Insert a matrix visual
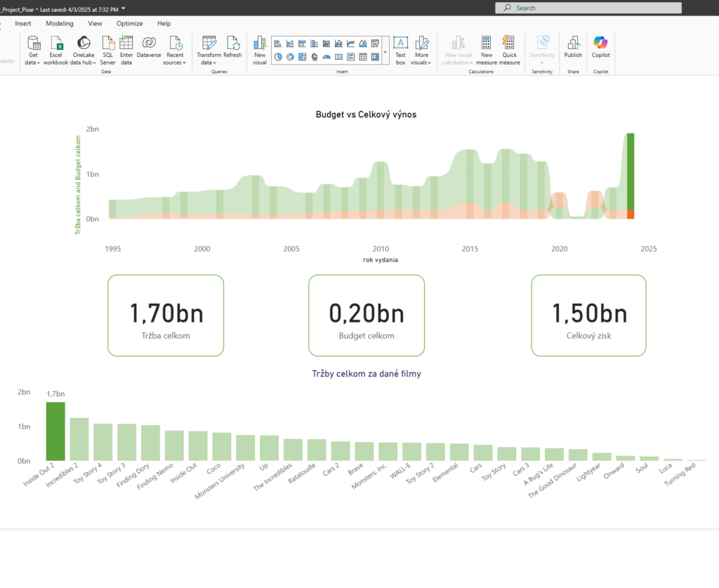 click(375, 57)
